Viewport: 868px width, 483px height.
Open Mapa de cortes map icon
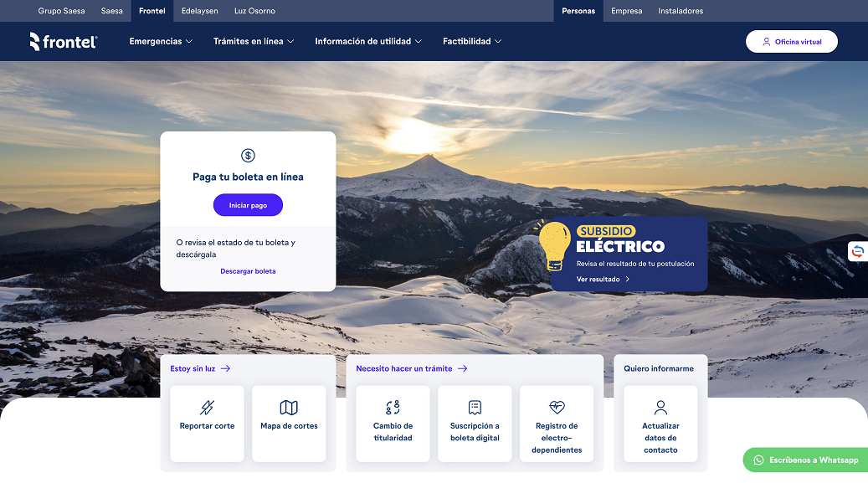pos(289,408)
